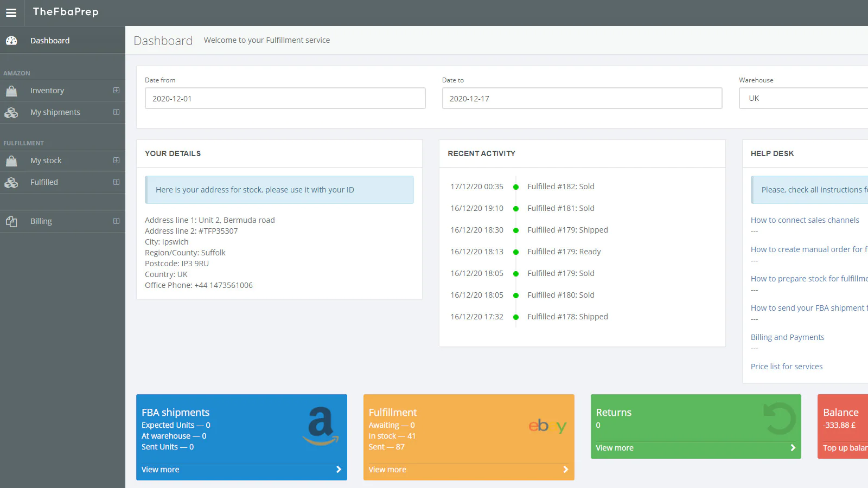The image size is (868, 488).
Task: Click the Billing documents icon
Action: click(x=11, y=221)
